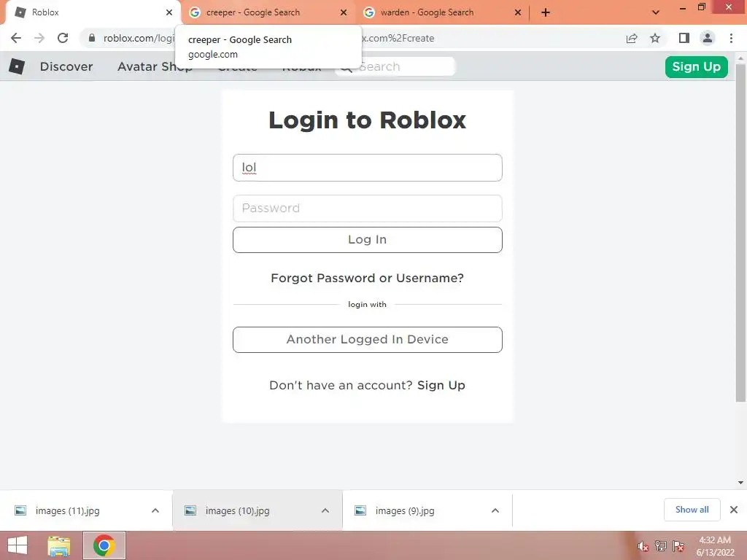Share this page via the share icon
747x560 pixels.
(x=632, y=38)
